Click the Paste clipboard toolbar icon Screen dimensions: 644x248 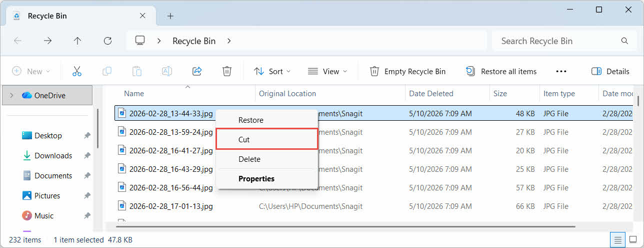coord(137,71)
